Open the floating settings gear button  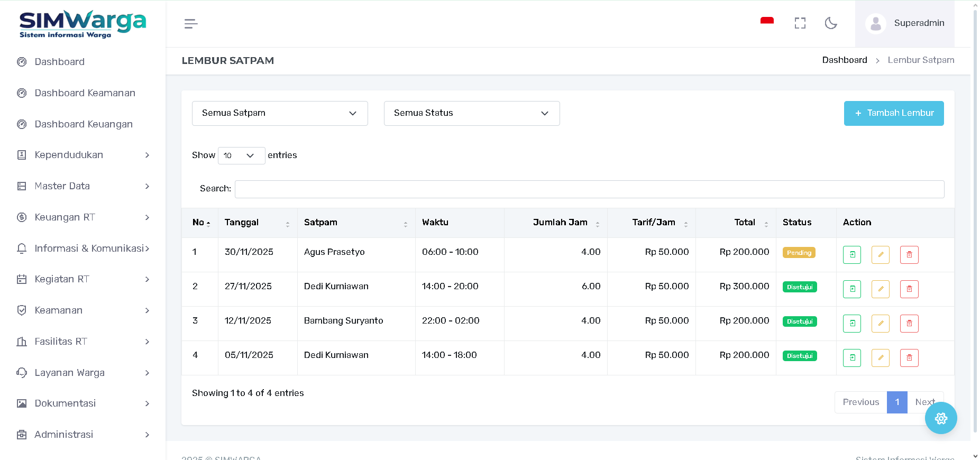(x=940, y=418)
